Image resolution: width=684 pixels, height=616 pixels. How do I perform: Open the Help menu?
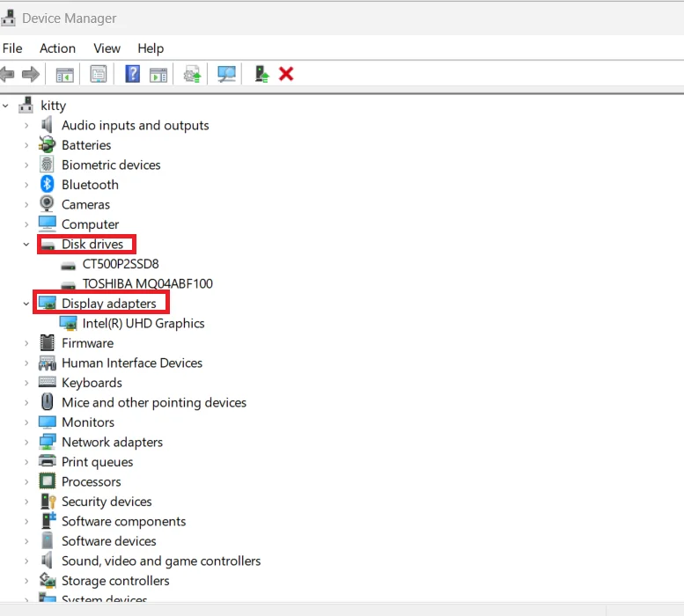point(151,48)
